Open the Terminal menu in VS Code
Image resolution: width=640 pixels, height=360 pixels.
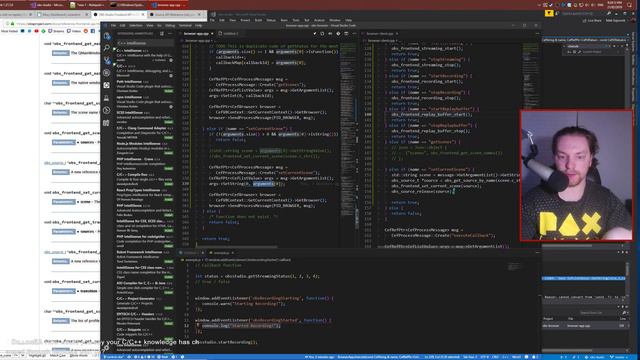(185, 25)
